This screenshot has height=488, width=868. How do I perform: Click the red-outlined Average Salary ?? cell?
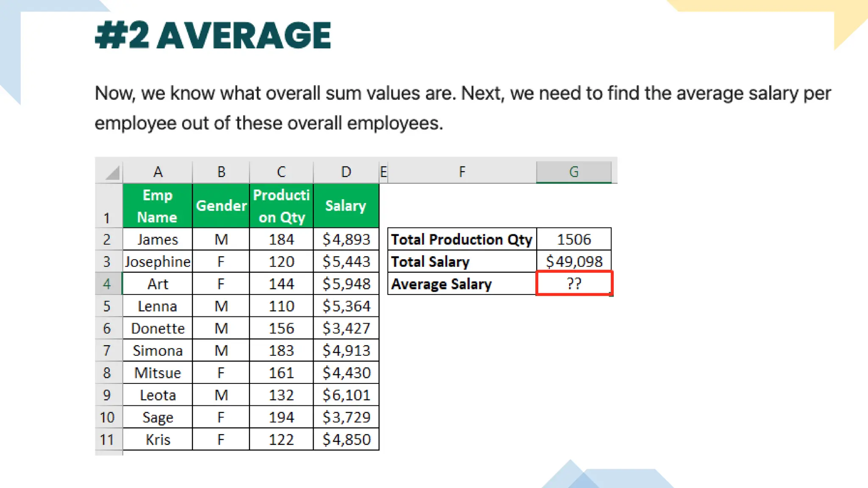(574, 283)
